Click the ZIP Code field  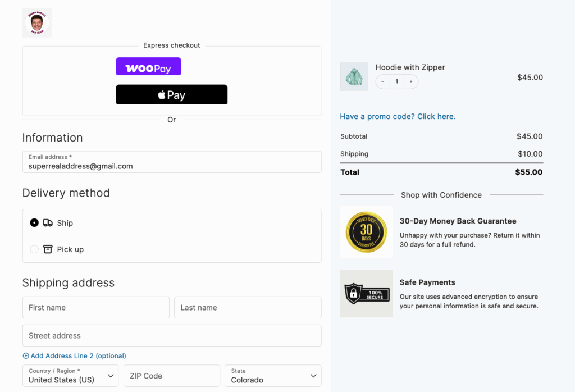[x=172, y=376]
